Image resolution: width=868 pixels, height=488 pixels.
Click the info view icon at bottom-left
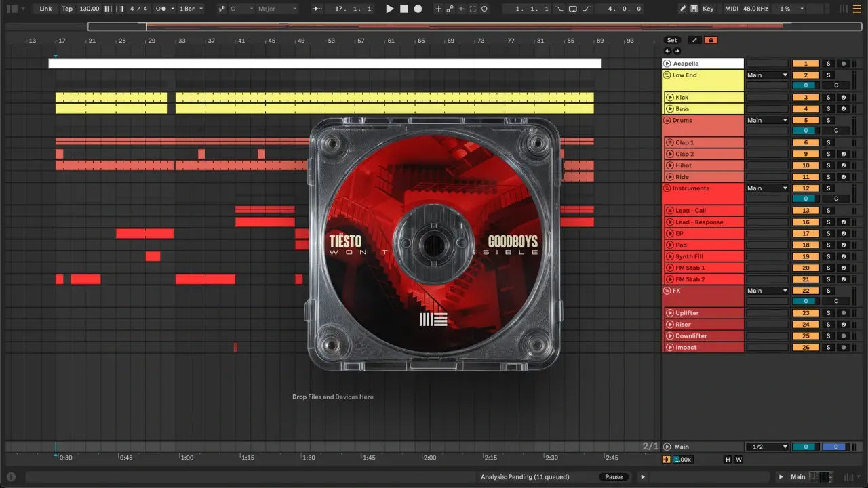point(11,476)
